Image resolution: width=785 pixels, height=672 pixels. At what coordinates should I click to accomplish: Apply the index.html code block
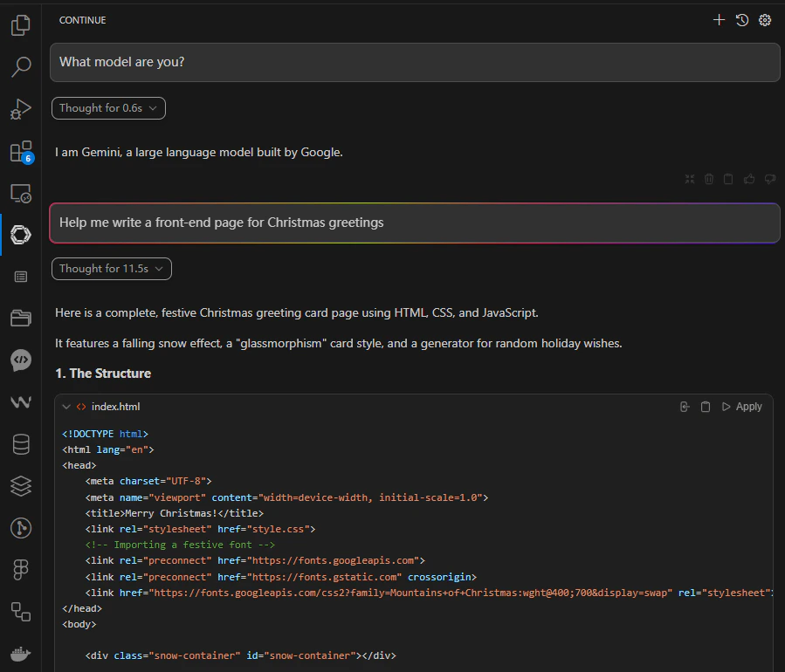pos(742,407)
